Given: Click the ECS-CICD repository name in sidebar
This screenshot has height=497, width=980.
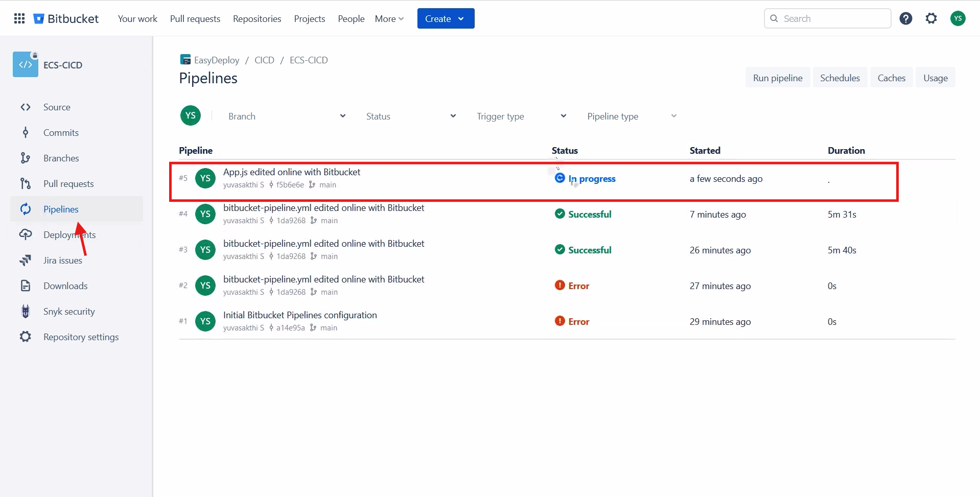Looking at the screenshot, I should tap(63, 65).
